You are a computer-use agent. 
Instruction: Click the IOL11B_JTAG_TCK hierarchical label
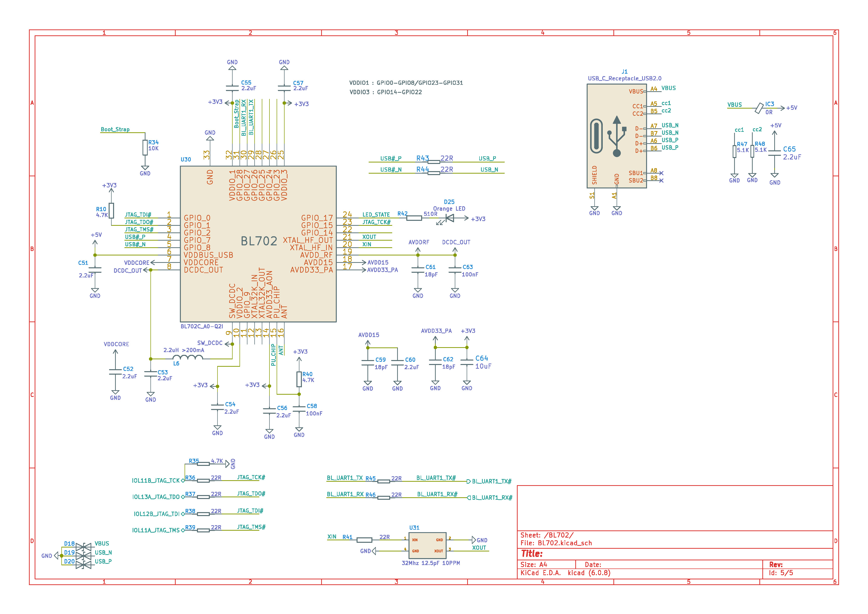158,480
